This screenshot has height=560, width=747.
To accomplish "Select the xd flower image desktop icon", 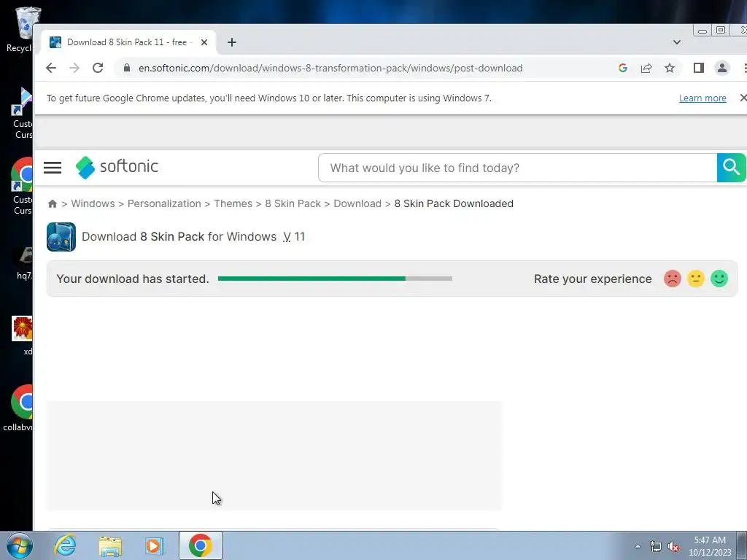I will point(23,336).
